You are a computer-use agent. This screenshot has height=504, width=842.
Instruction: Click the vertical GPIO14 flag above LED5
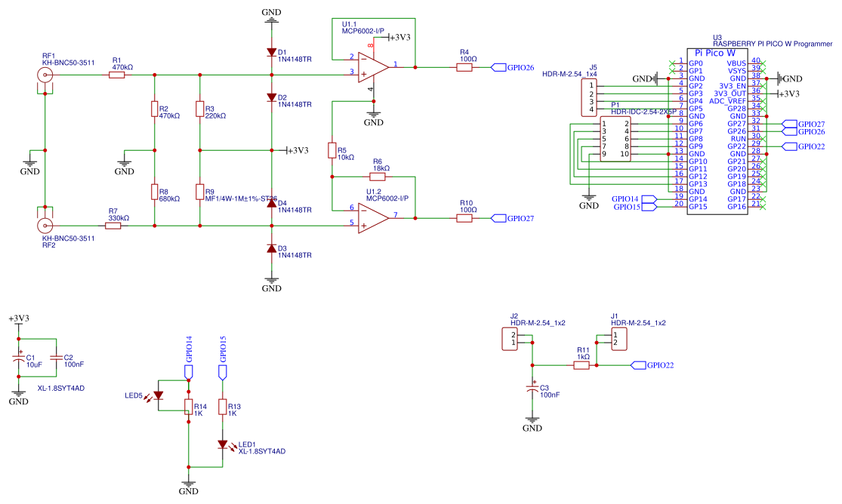[189, 358]
